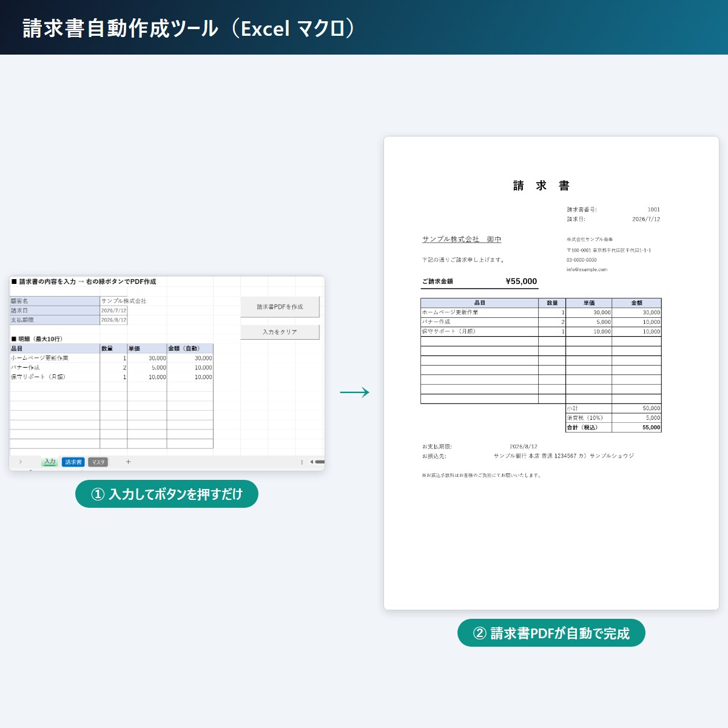Switch to the 入力 sheet tab
This screenshot has height=728, width=728.
(x=50, y=462)
